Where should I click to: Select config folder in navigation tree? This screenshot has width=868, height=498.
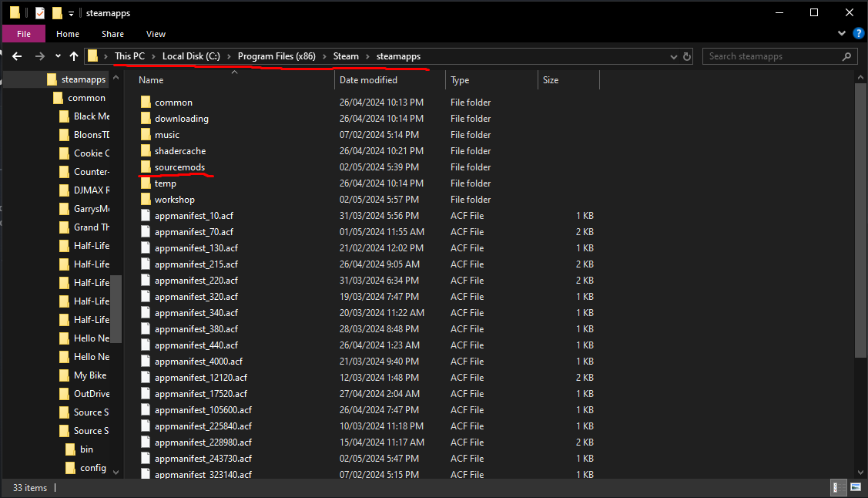click(x=93, y=467)
